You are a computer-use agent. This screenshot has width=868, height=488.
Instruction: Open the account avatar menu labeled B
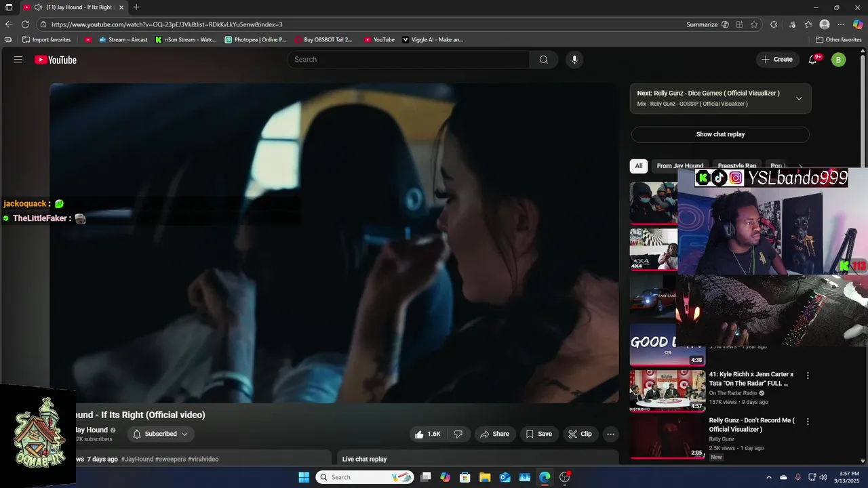838,60
